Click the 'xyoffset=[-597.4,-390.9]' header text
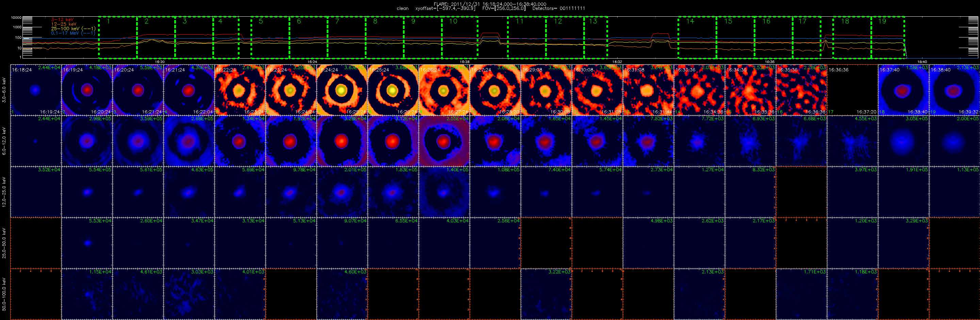The image size is (980, 320). 445,9
